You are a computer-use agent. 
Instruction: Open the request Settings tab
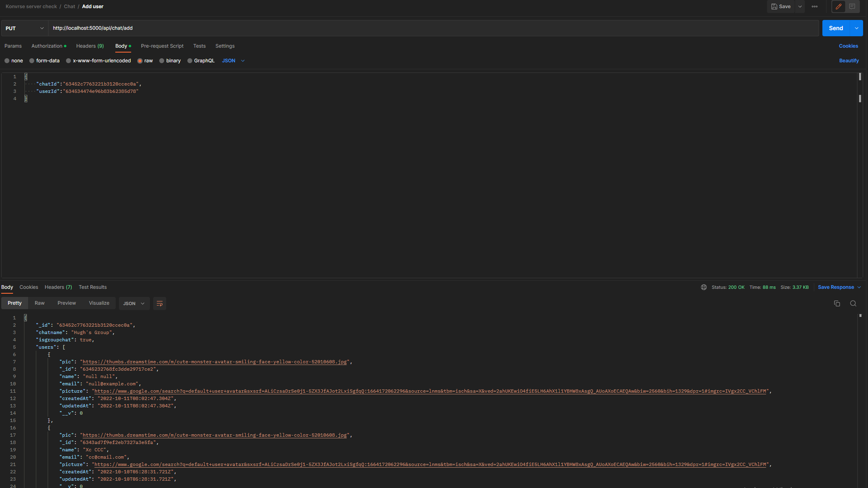pyautogui.click(x=225, y=46)
